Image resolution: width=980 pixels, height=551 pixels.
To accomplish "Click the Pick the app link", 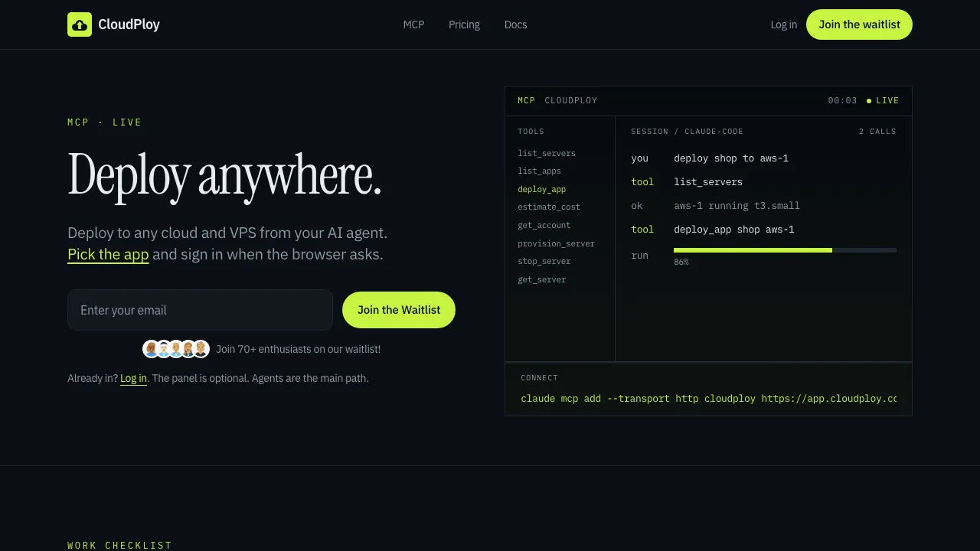I will (108, 254).
